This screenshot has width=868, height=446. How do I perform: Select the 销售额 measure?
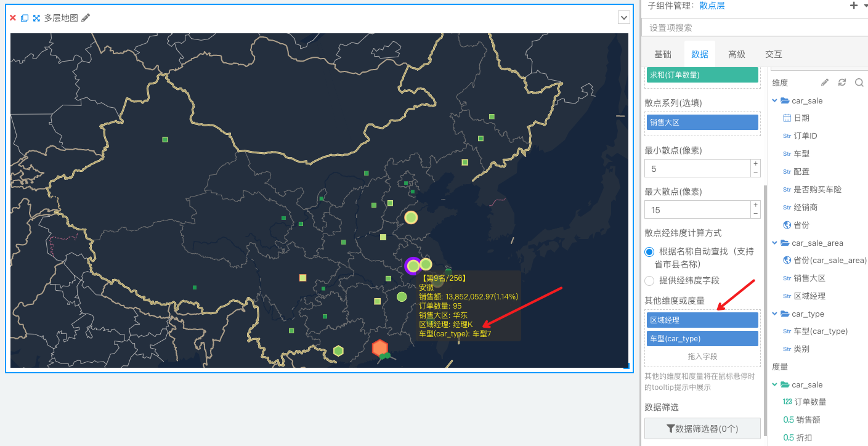(808, 420)
